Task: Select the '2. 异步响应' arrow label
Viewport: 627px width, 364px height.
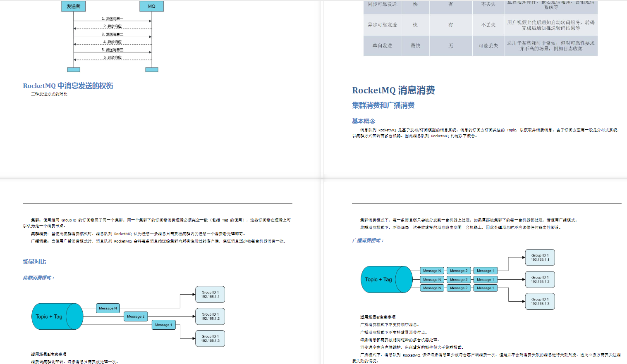Action: [112, 26]
